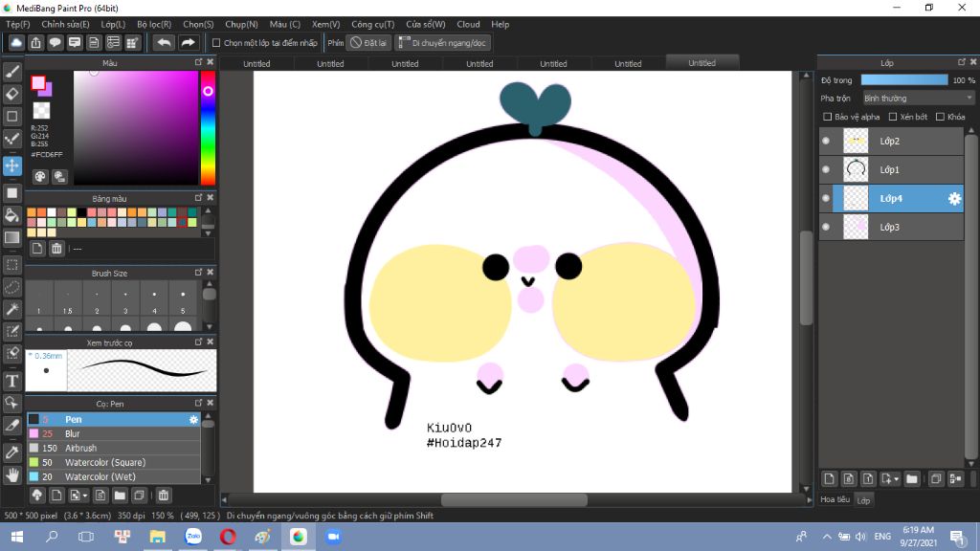Open the Tệp(F) menu
Screen dimensions: 980x551
point(18,24)
